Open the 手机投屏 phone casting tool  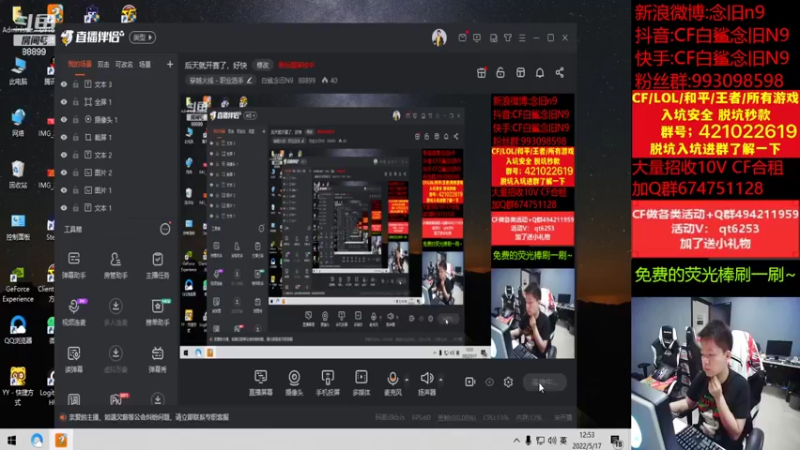tap(328, 383)
